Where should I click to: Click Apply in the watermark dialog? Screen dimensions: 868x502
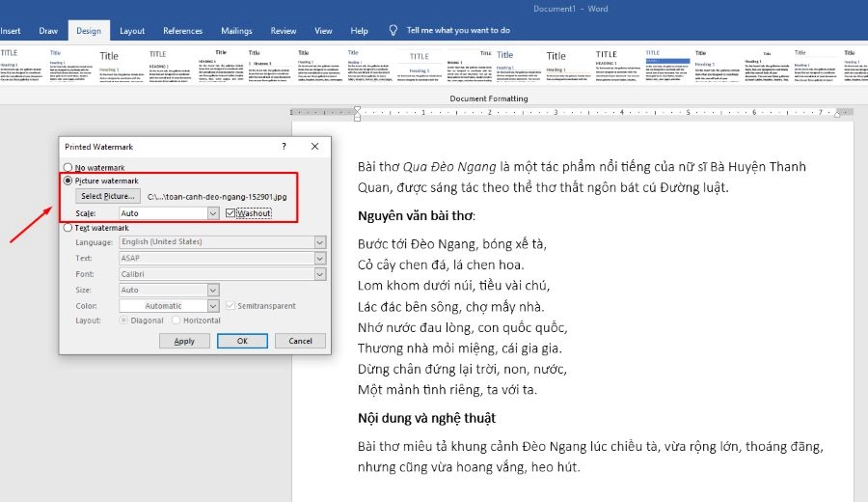click(184, 341)
